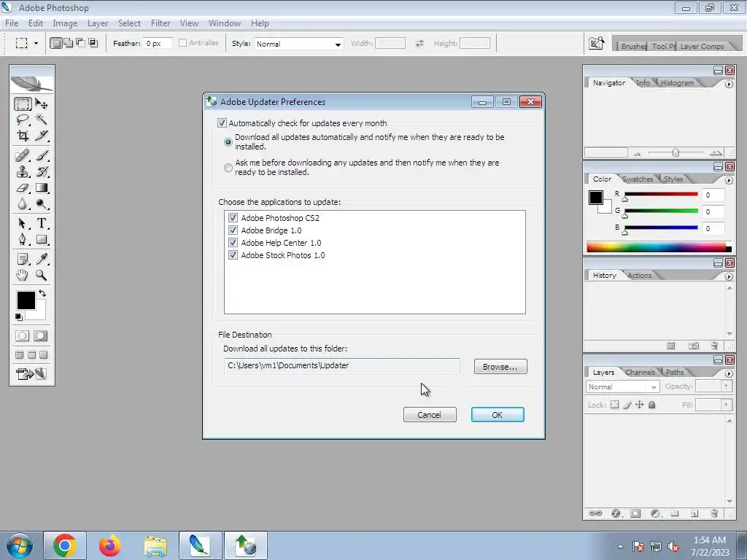Select the Clone Stamp tool
Screen dimensions: 747x560
(23, 171)
